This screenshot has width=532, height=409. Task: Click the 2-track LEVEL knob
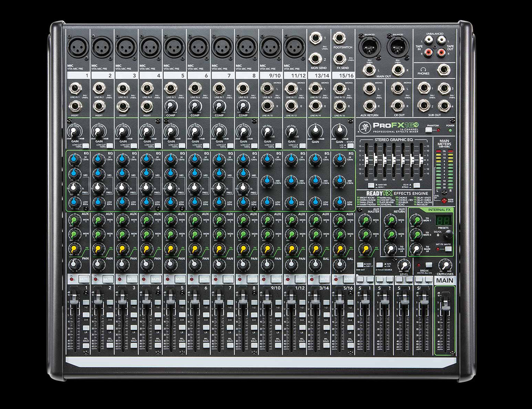click(404, 265)
